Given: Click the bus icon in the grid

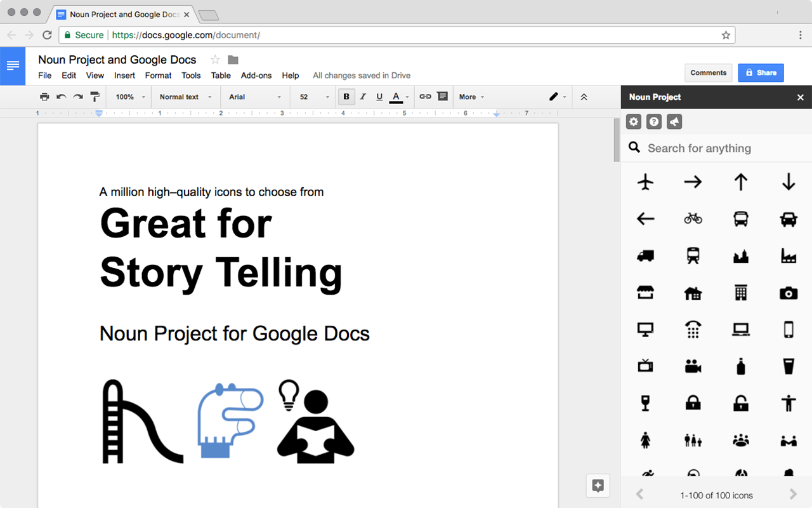Looking at the screenshot, I should point(740,219).
